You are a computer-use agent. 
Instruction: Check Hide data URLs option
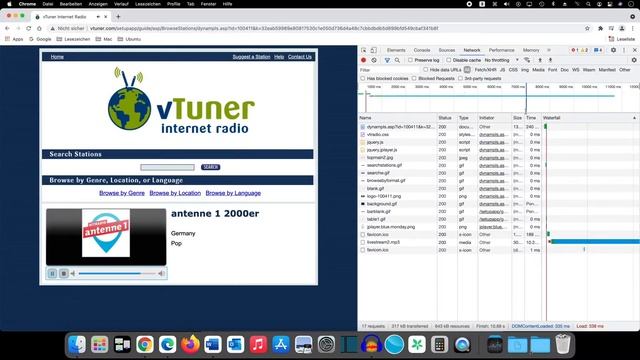tap(426, 70)
